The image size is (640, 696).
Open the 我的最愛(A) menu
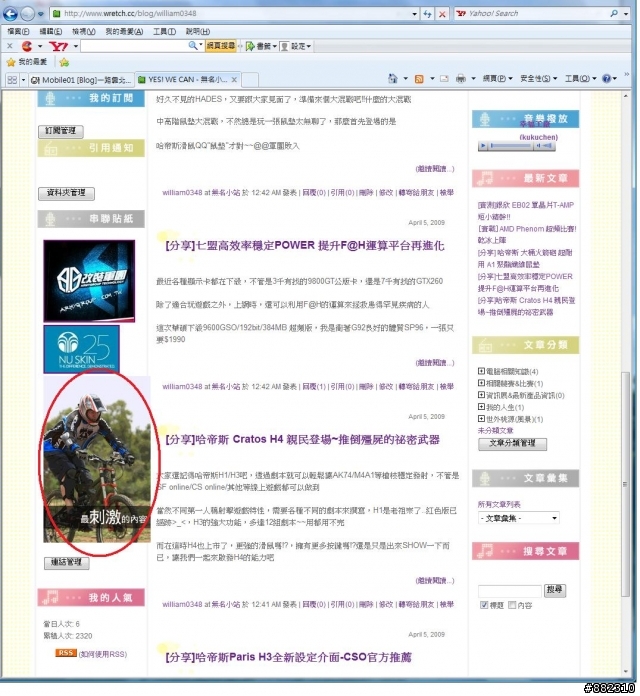pos(124,32)
